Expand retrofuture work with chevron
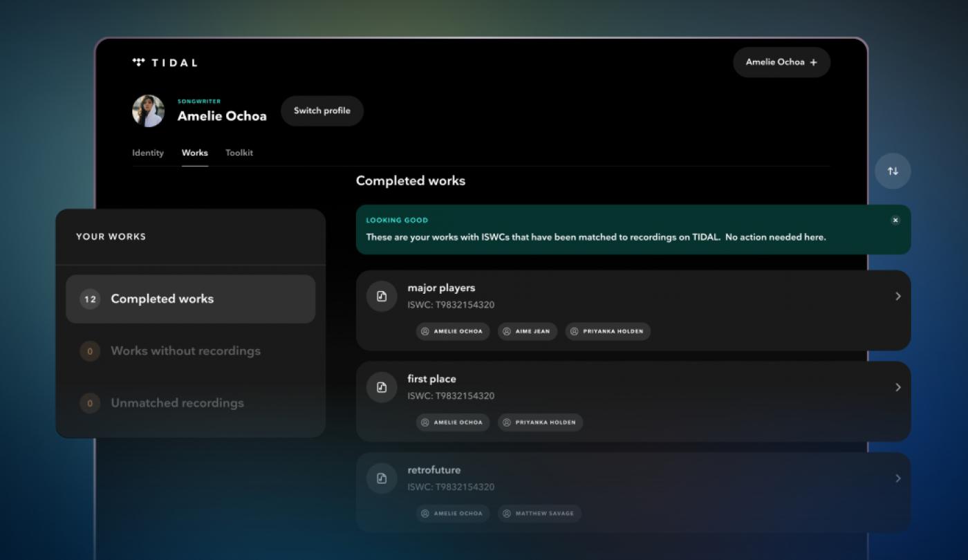 (898, 478)
